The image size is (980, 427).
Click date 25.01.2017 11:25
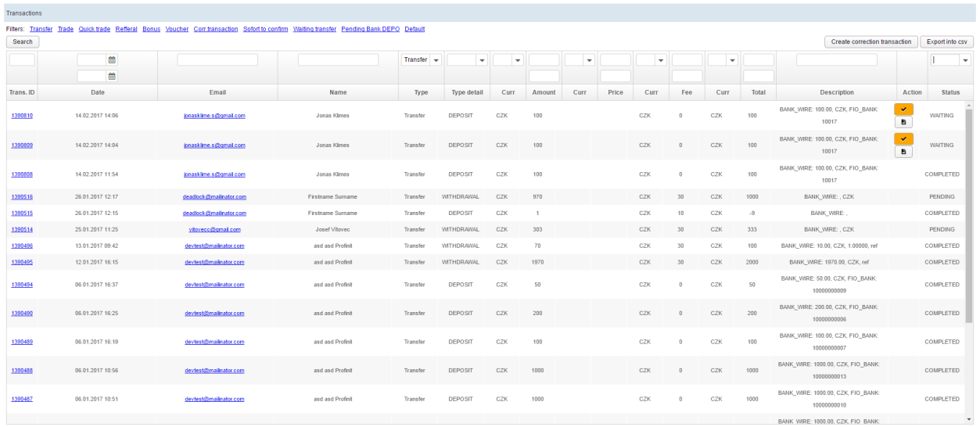tap(97, 229)
